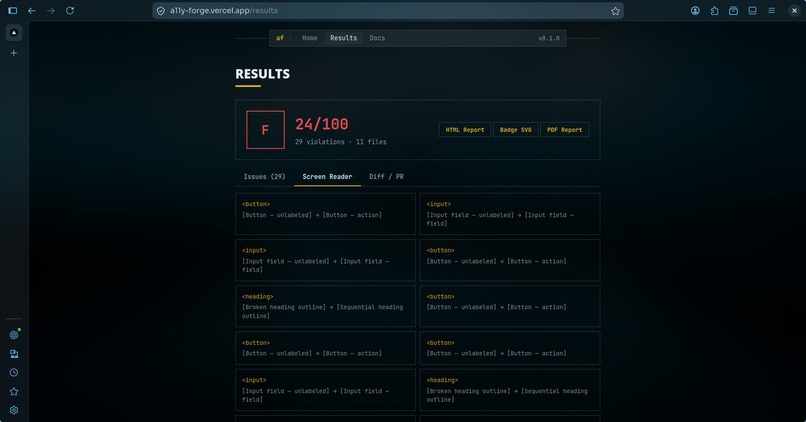This screenshot has height=422, width=806.
Task: Bookmark this page with the address bar star
Action: tap(615, 11)
